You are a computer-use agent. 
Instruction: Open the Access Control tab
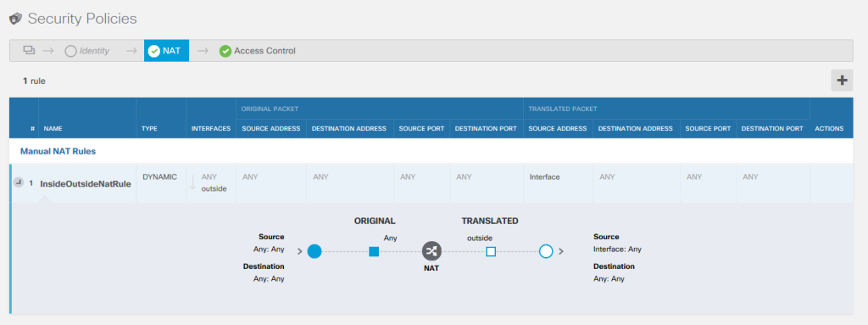point(258,50)
